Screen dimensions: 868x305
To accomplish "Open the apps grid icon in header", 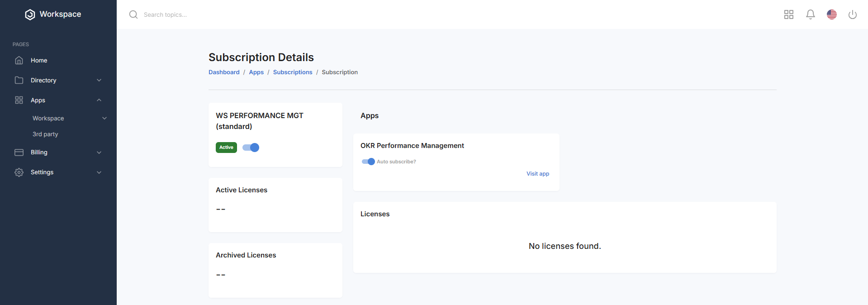I will 788,14.
